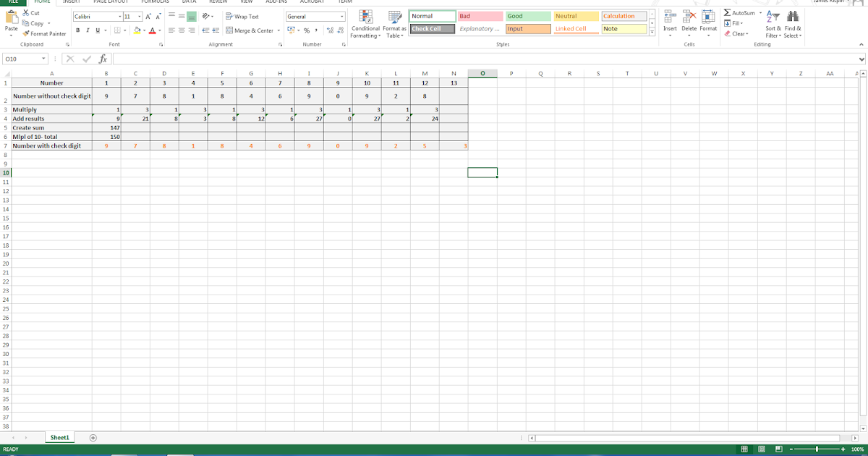
Task: Open the PAGE LAYOUT ribbon tab
Action: [110, 2]
